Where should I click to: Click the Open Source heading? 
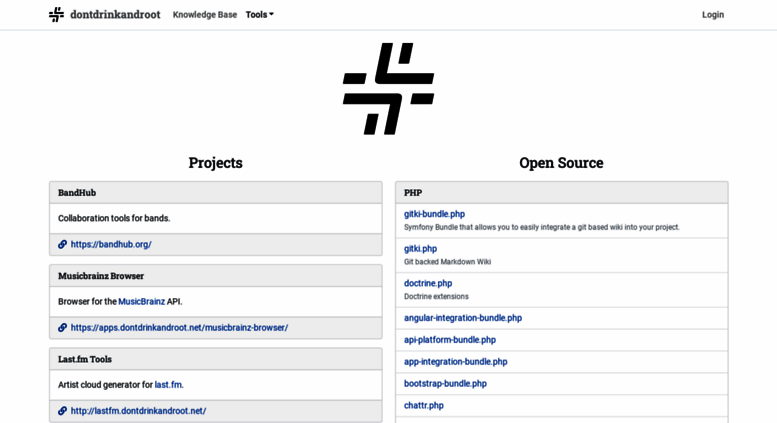click(561, 163)
